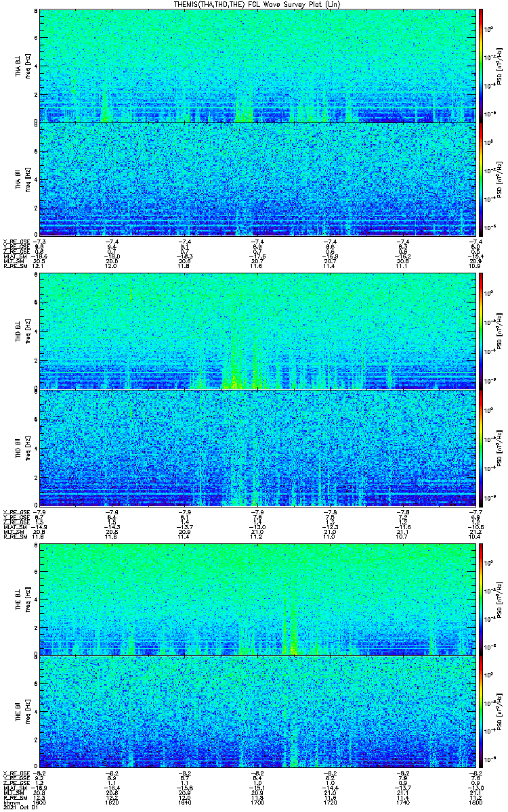Click the 1640 time tick
Viewport: 508px width, 812px height.
(x=185, y=803)
